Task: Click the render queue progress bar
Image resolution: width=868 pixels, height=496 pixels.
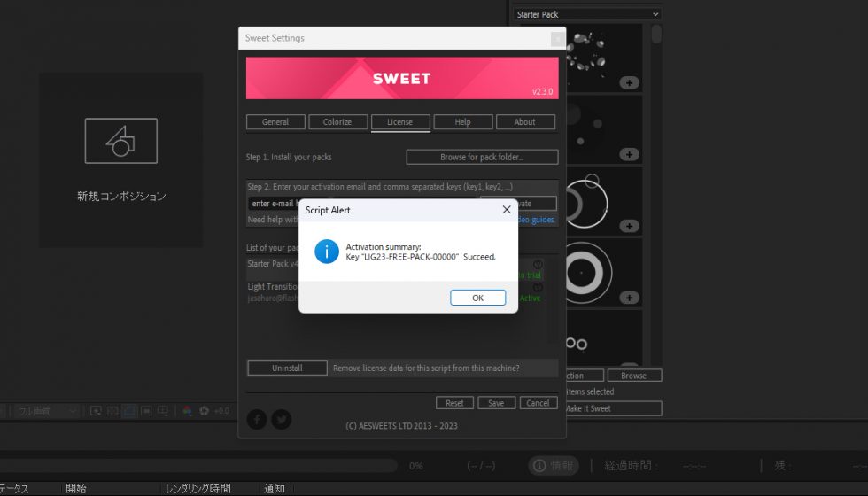Action: [198, 466]
